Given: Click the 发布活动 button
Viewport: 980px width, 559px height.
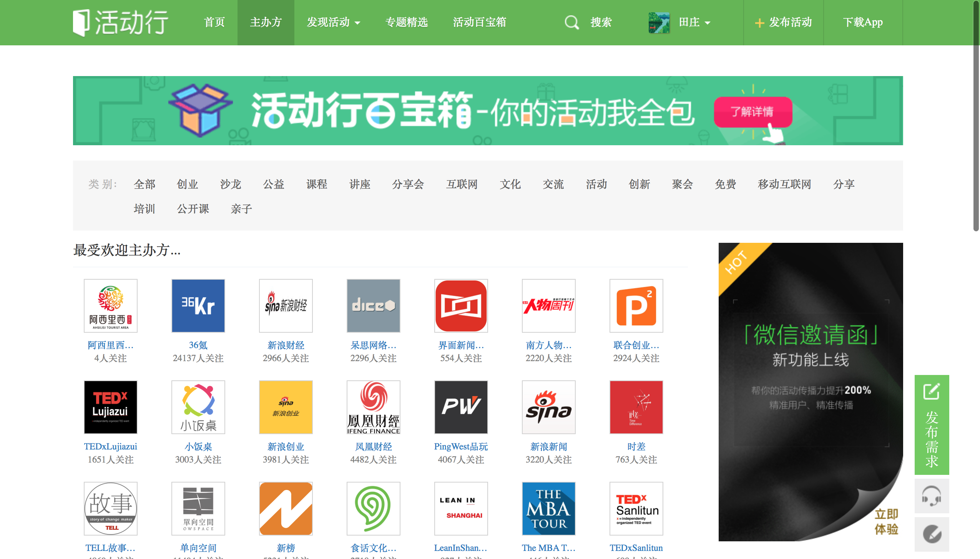Looking at the screenshot, I should pos(783,22).
